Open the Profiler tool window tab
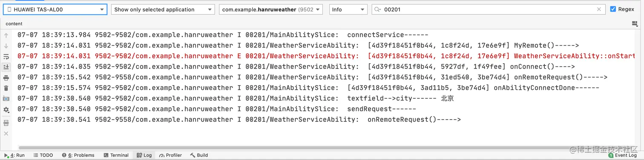Image resolution: width=644 pixels, height=160 pixels. point(170,155)
